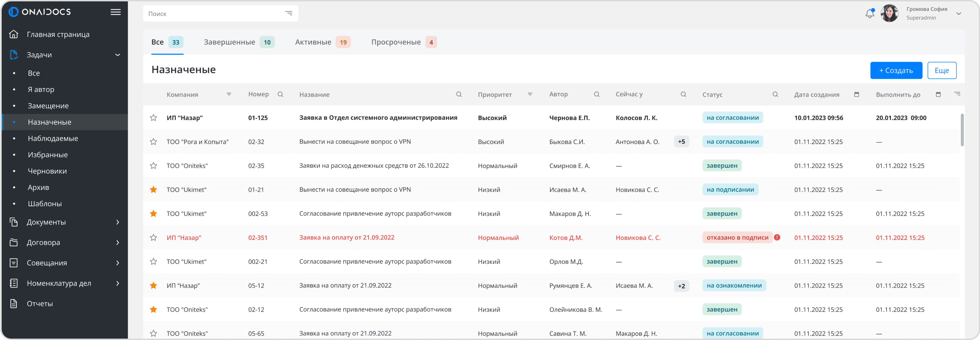Select the Все item under Задачи
The height and width of the screenshot is (340, 980).
(x=65, y=73)
